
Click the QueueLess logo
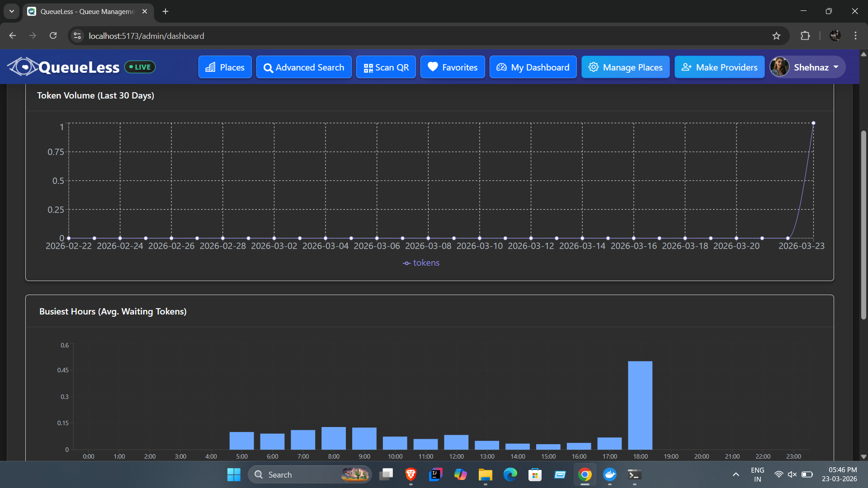click(x=63, y=67)
